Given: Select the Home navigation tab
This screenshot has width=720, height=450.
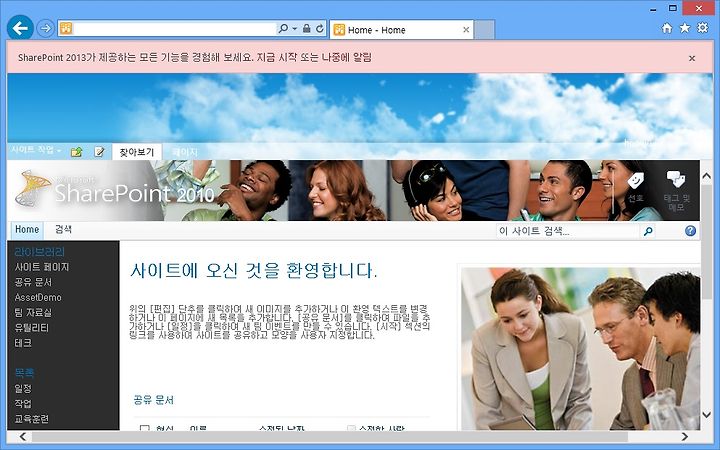Looking at the screenshot, I should coord(27,230).
